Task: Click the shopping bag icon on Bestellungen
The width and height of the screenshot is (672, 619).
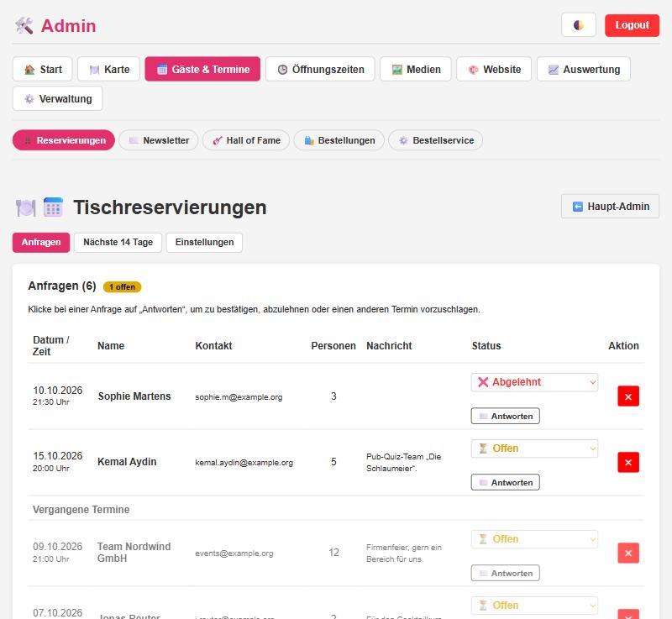Action: [309, 140]
